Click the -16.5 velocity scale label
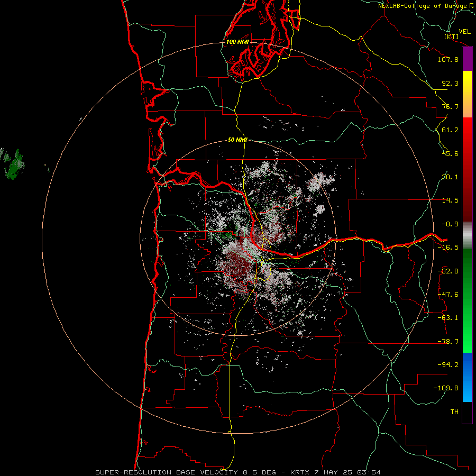Screen dimensions: 476x476 coord(448,248)
